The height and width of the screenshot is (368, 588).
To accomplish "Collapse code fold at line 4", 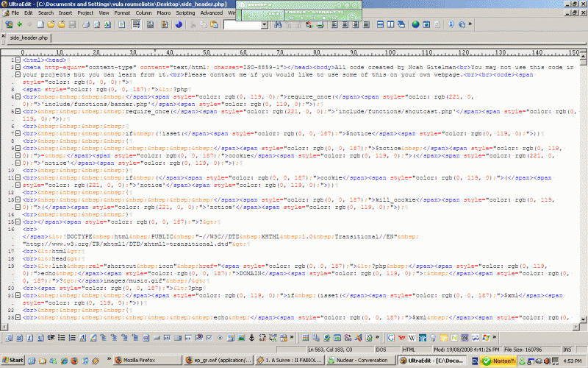I will [18, 96].
